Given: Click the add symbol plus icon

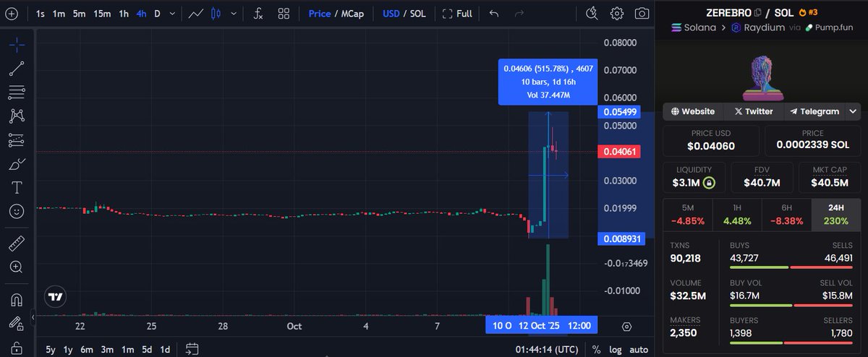Looking at the screenshot, I should 11,14.
